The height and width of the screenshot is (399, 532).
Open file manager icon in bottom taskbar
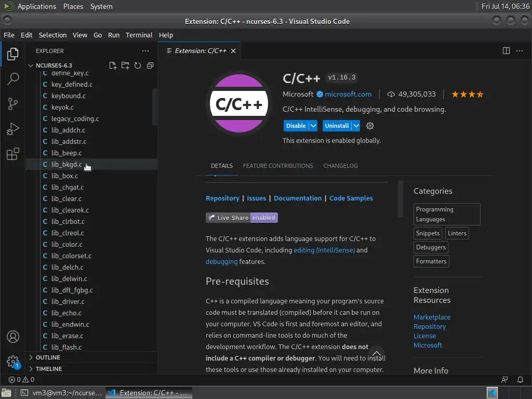[6, 393]
